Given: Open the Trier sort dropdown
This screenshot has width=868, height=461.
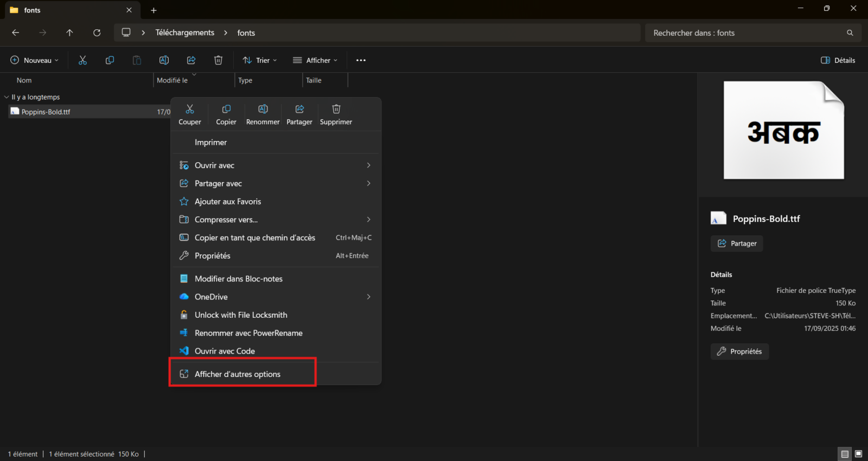Looking at the screenshot, I should point(260,60).
